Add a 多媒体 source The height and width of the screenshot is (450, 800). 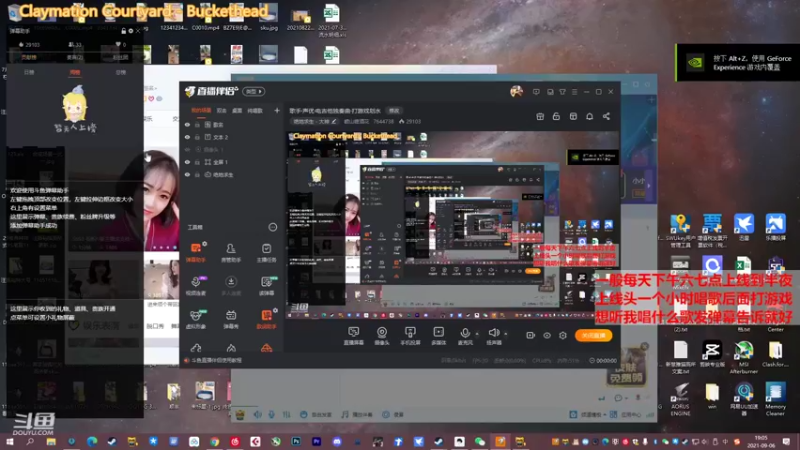tap(438, 336)
